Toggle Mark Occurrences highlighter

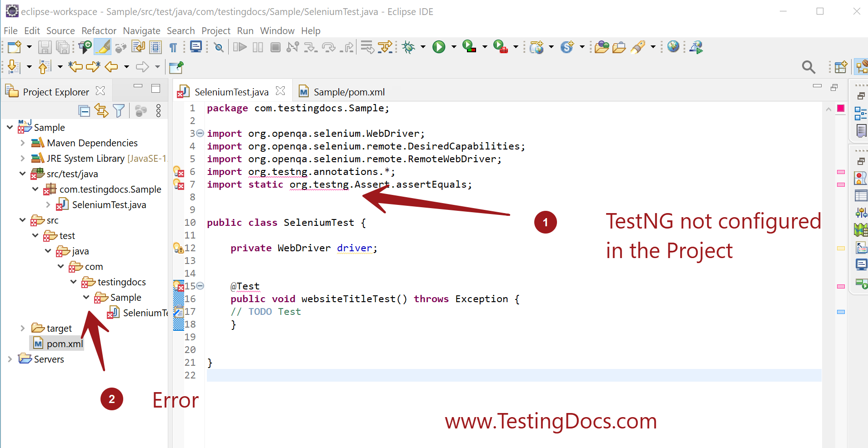point(103,47)
